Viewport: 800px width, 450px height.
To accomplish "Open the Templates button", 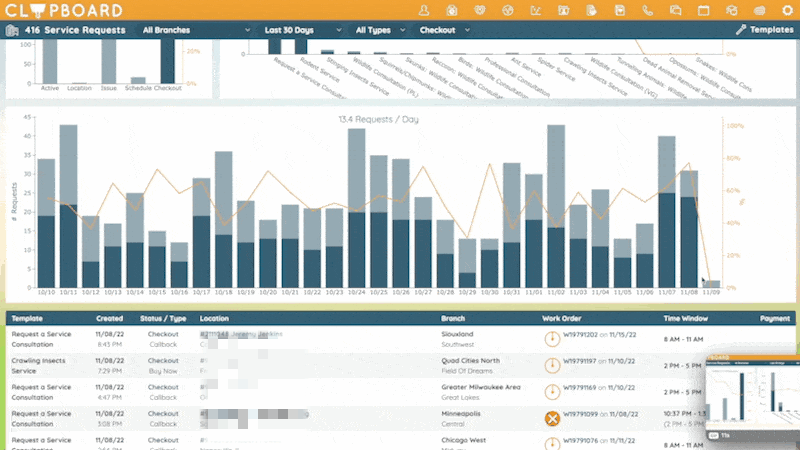I will (764, 30).
